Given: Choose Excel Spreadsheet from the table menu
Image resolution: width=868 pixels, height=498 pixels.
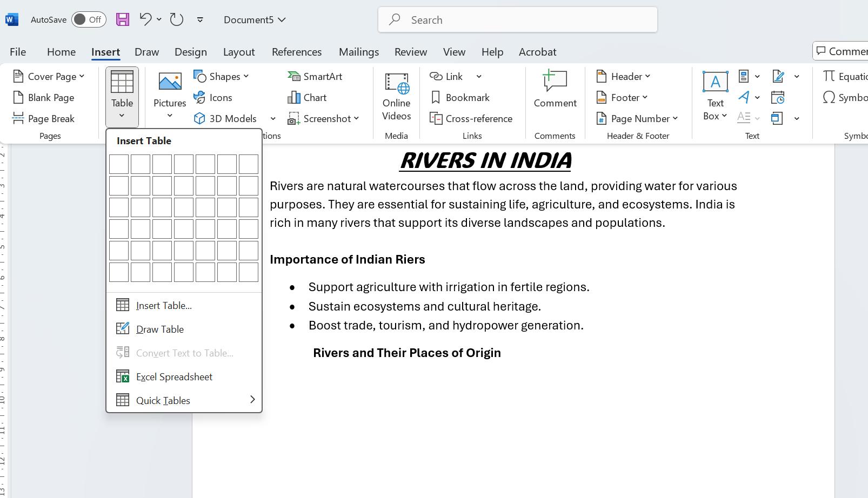Looking at the screenshot, I should click(174, 377).
